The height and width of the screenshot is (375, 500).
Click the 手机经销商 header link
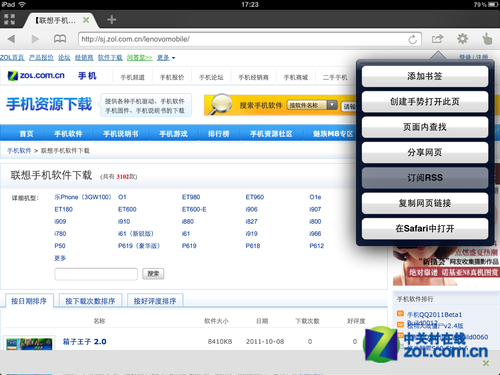253,77
